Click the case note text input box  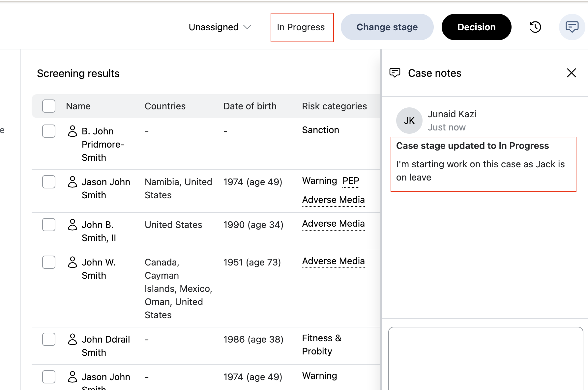coord(485,358)
